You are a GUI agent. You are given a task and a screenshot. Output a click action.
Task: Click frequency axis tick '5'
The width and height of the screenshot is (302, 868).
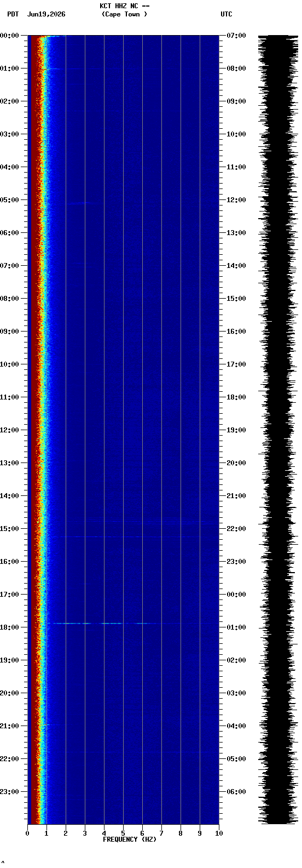tap(123, 833)
